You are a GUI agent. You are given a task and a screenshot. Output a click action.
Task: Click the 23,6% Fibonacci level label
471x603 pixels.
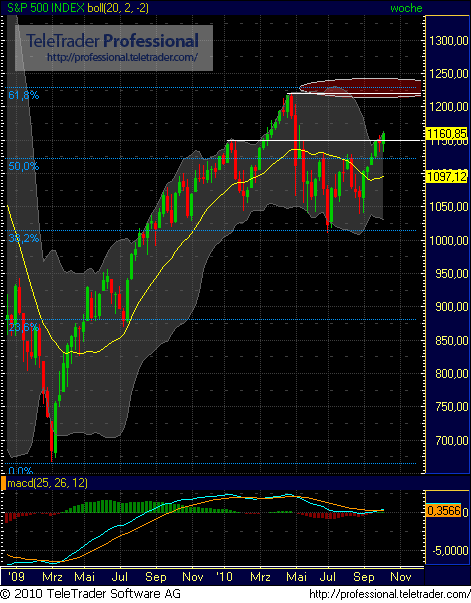24,327
